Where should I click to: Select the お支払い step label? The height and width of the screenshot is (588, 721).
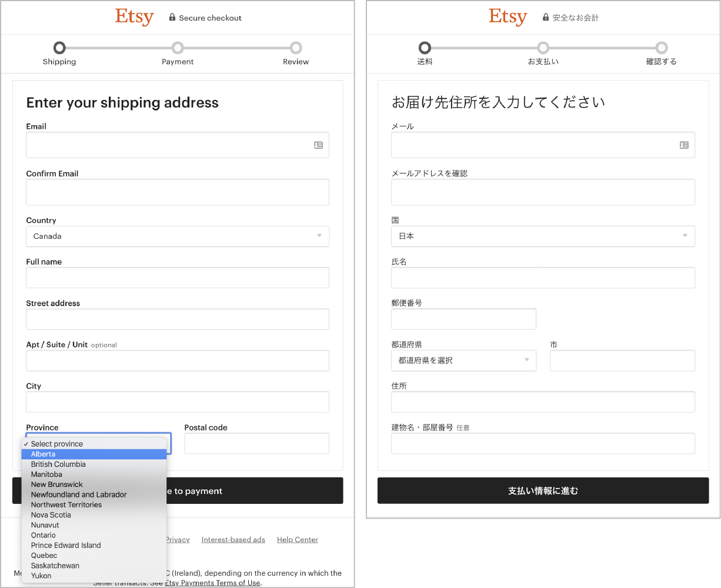543,61
